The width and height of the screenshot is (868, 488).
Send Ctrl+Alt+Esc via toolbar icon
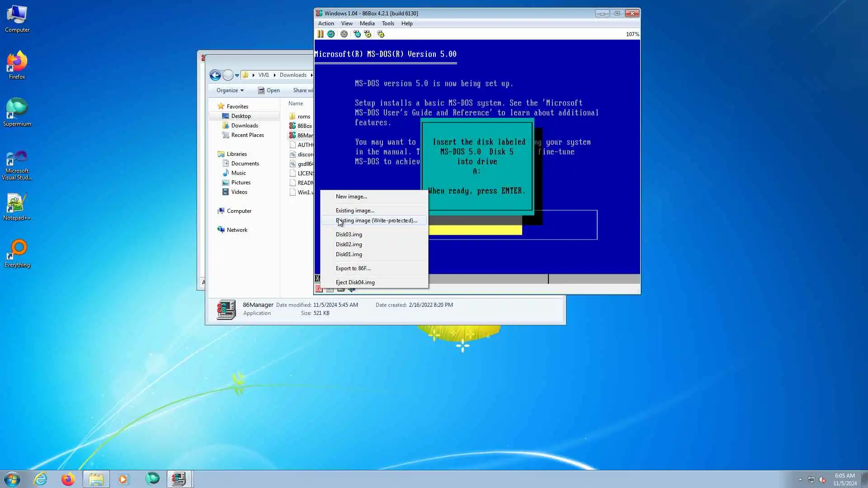(368, 34)
